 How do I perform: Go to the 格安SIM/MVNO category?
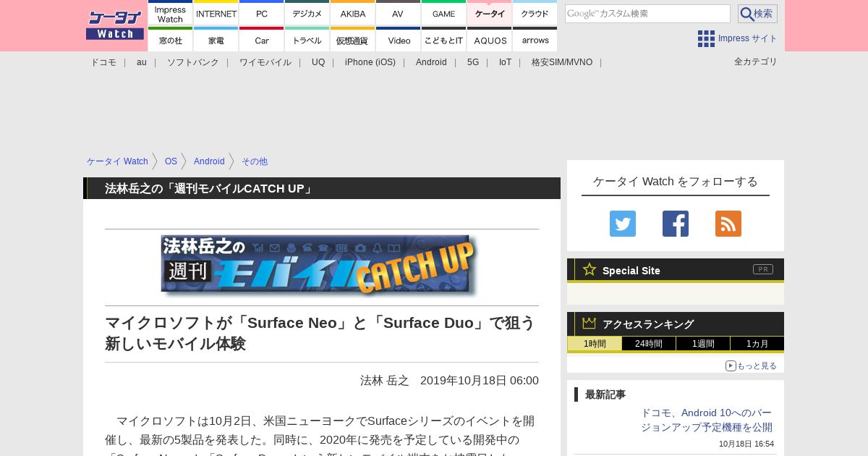pyautogui.click(x=562, y=62)
